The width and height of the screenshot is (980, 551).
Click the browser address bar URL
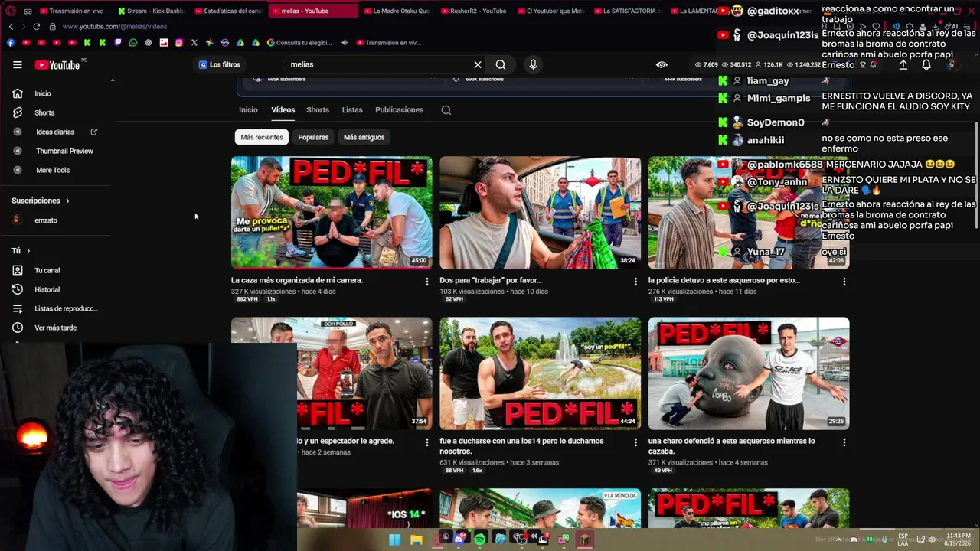click(115, 27)
